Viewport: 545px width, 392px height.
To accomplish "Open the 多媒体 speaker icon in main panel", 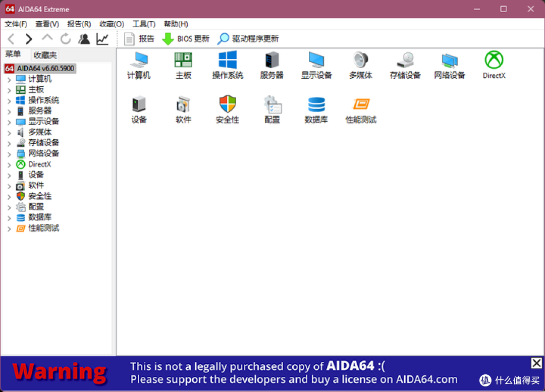I will [x=361, y=65].
